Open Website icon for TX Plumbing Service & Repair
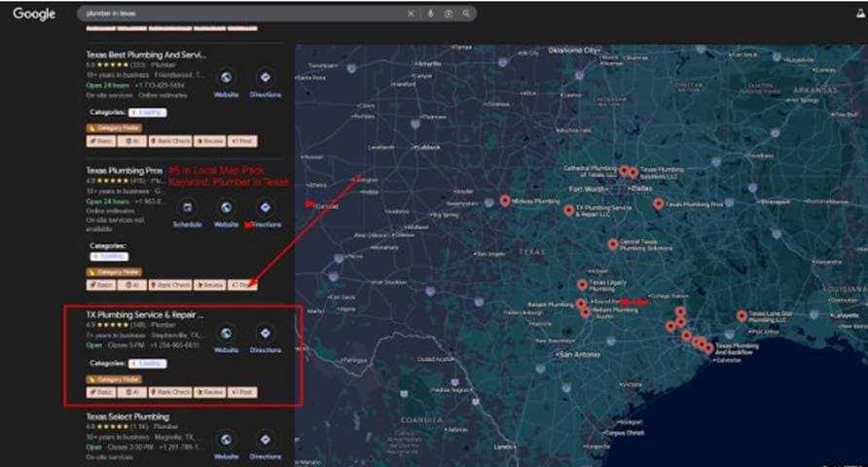Screen dimensions: 868x467 point(226,333)
